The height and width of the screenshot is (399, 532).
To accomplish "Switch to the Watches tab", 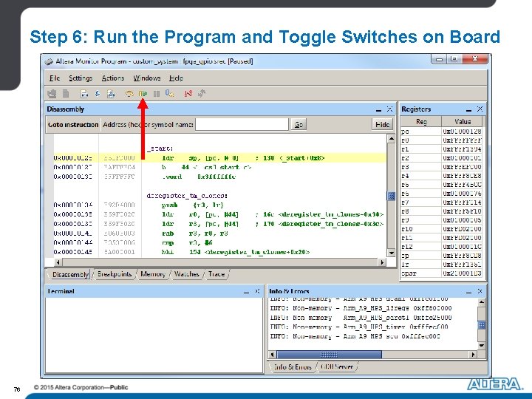I will pyautogui.click(x=187, y=274).
